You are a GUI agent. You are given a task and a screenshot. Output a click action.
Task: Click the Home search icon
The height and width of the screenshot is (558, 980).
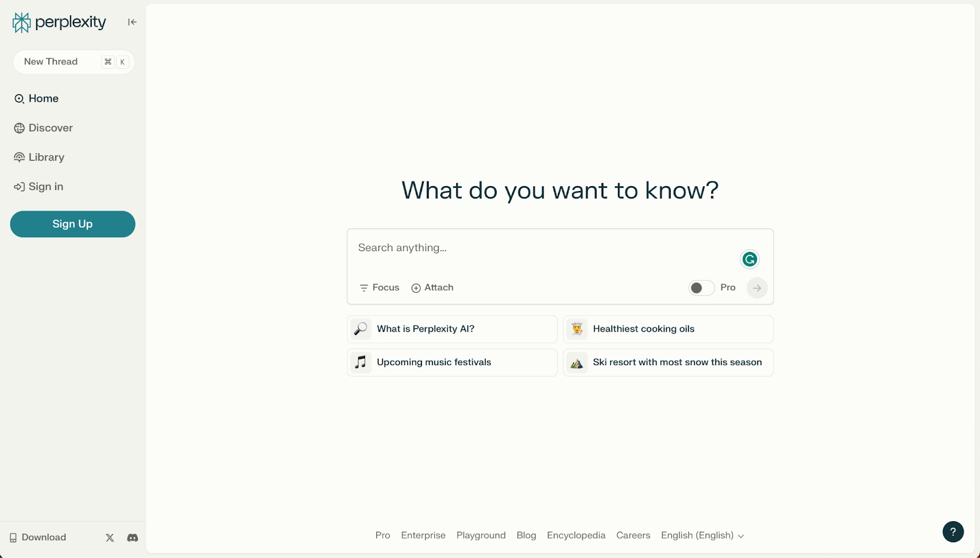[20, 99]
